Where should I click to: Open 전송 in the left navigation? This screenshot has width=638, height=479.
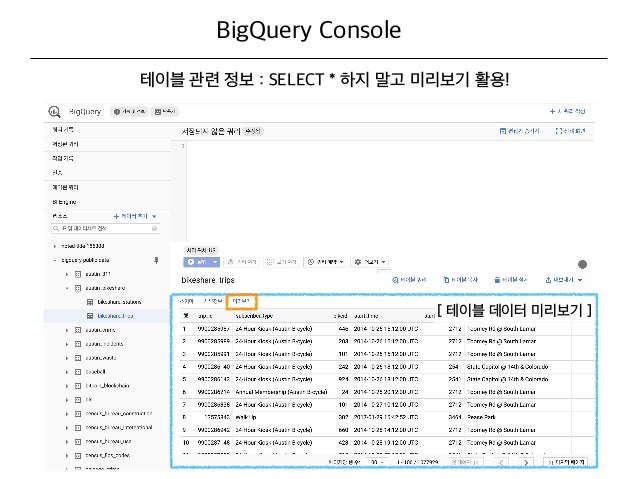click(57, 173)
